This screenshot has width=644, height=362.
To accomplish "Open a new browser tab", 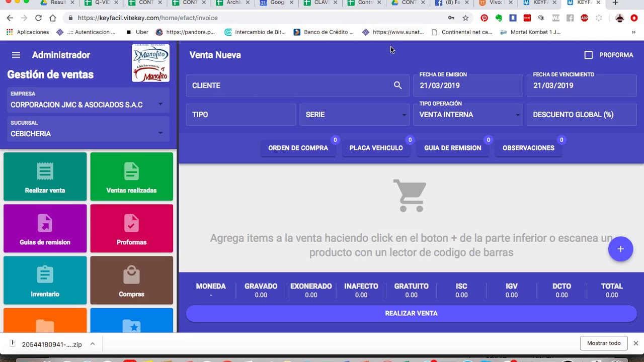I will [x=615, y=3].
